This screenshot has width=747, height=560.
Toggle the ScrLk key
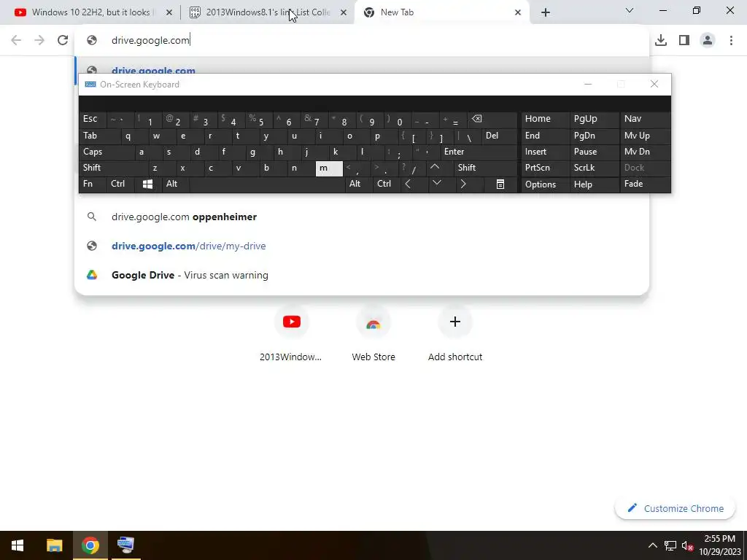(x=594, y=168)
